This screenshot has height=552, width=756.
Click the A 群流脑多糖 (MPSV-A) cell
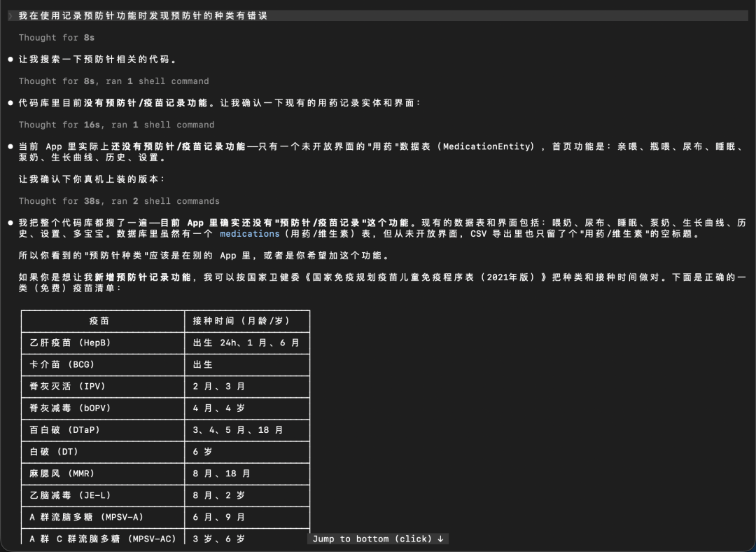(x=103, y=517)
